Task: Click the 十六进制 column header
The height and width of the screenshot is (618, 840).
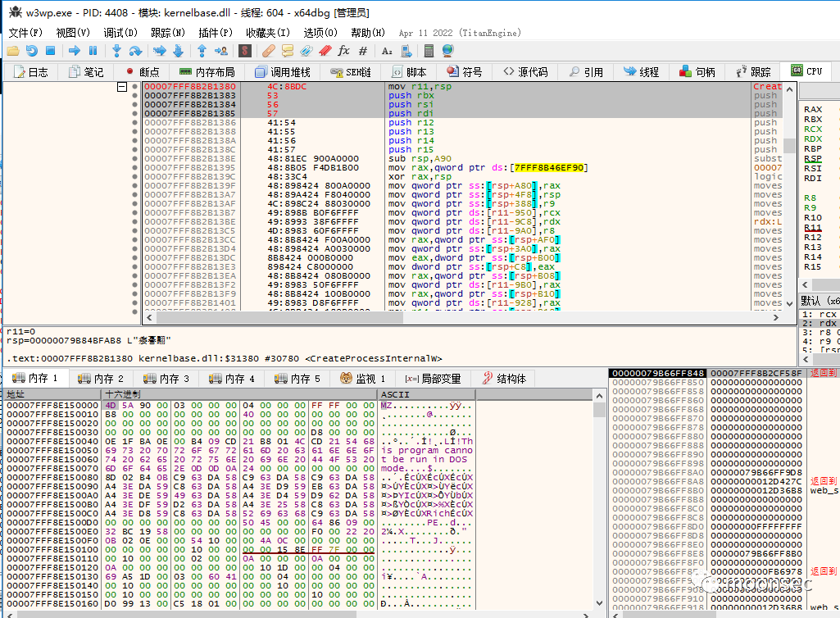Action: pyautogui.click(x=240, y=394)
